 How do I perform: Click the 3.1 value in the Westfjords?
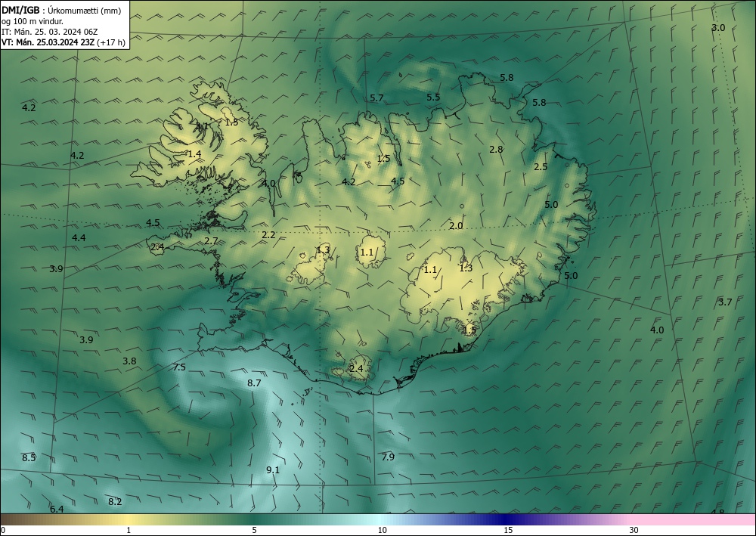tap(202, 126)
